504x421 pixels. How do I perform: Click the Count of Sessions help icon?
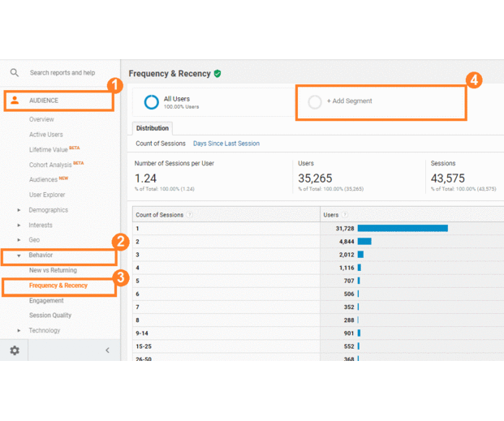click(x=191, y=215)
